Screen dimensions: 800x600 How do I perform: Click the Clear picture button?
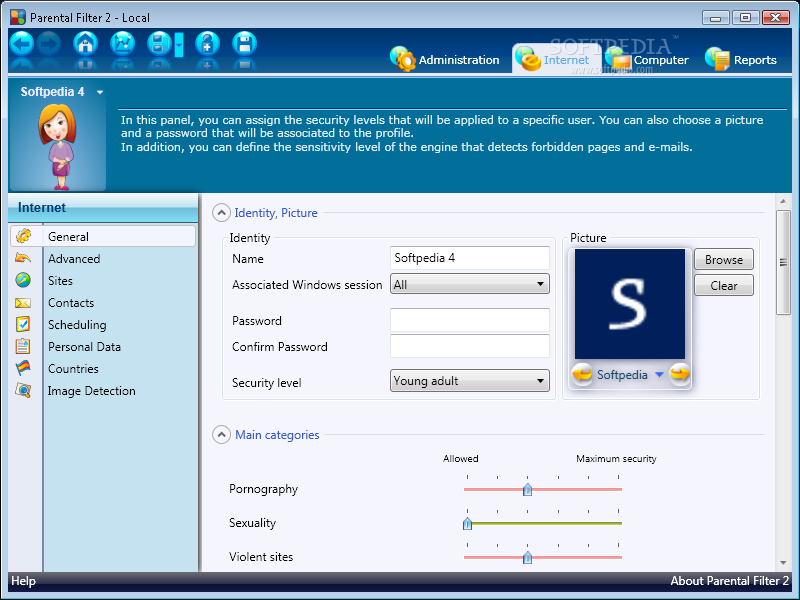click(723, 286)
